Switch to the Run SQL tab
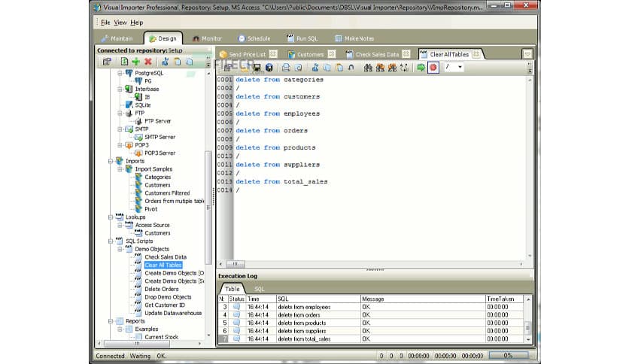The image size is (629, 364). pos(302,38)
